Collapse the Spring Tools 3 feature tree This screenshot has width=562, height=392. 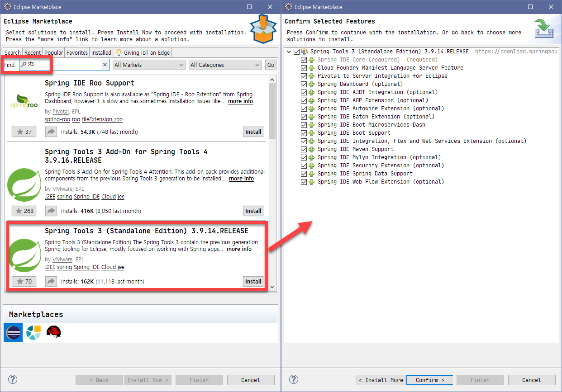(x=289, y=52)
